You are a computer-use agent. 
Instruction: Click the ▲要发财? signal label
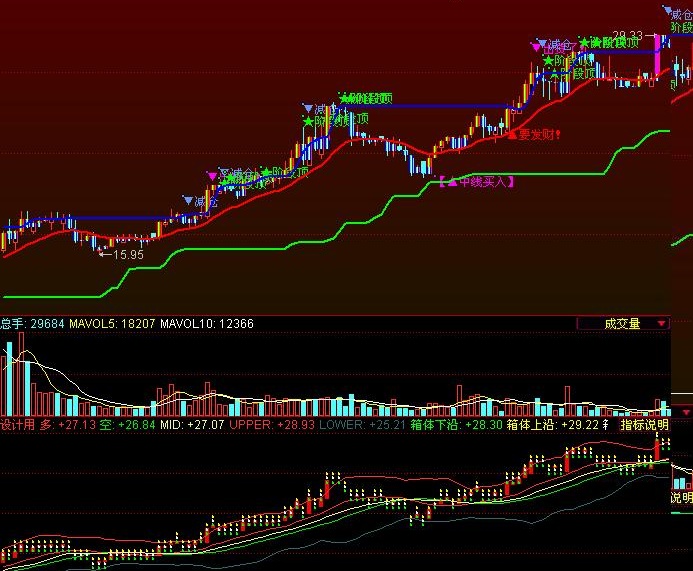[534, 134]
